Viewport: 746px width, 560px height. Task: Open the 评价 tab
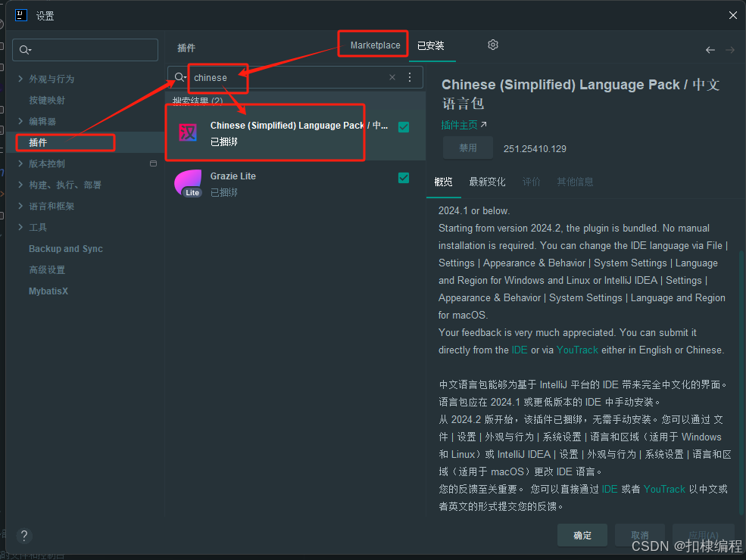click(532, 182)
